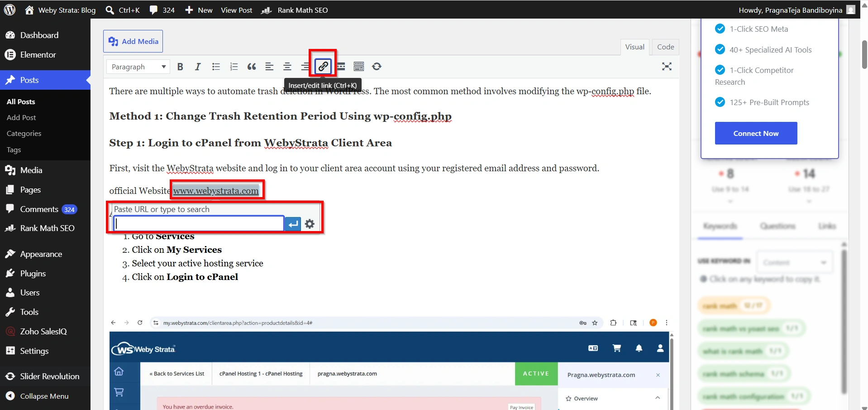The image size is (868, 410).
Task: Click the New content menu
Action: [199, 10]
